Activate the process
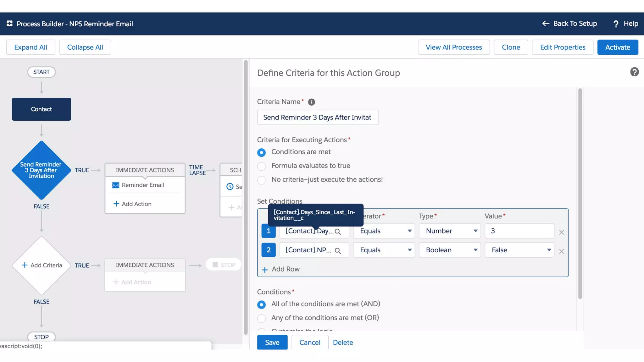This screenshot has width=644, height=362. click(618, 47)
